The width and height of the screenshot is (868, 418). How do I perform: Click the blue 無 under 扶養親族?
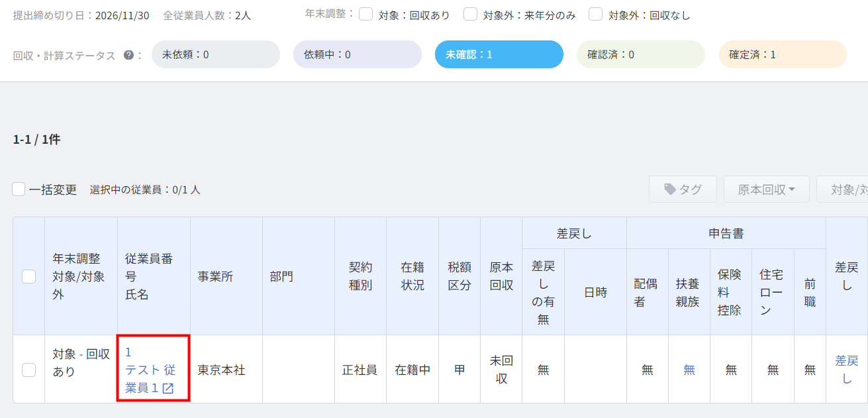click(689, 370)
